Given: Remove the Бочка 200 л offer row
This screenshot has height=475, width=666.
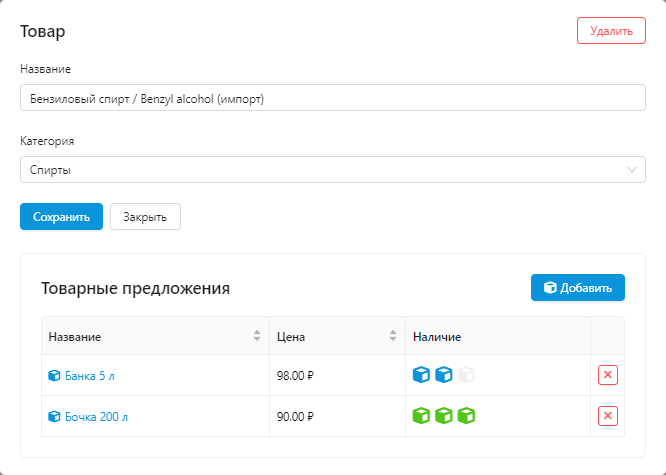Looking at the screenshot, I should point(608,416).
